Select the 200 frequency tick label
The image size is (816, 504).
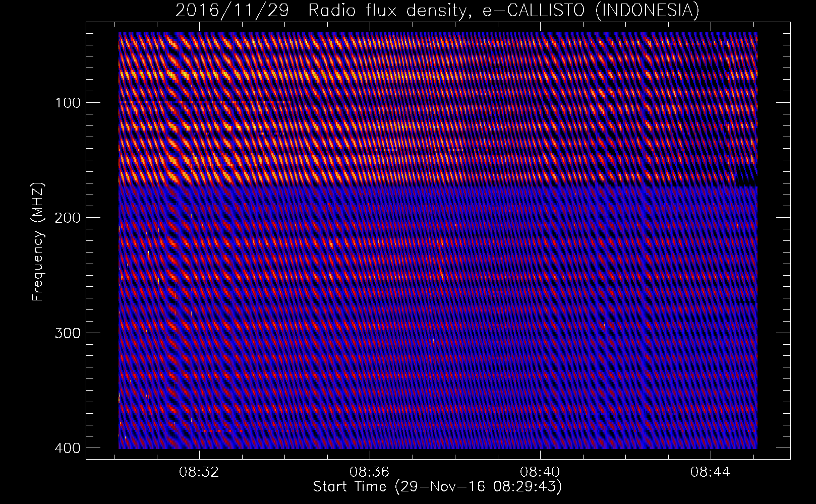pyautogui.click(x=67, y=217)
